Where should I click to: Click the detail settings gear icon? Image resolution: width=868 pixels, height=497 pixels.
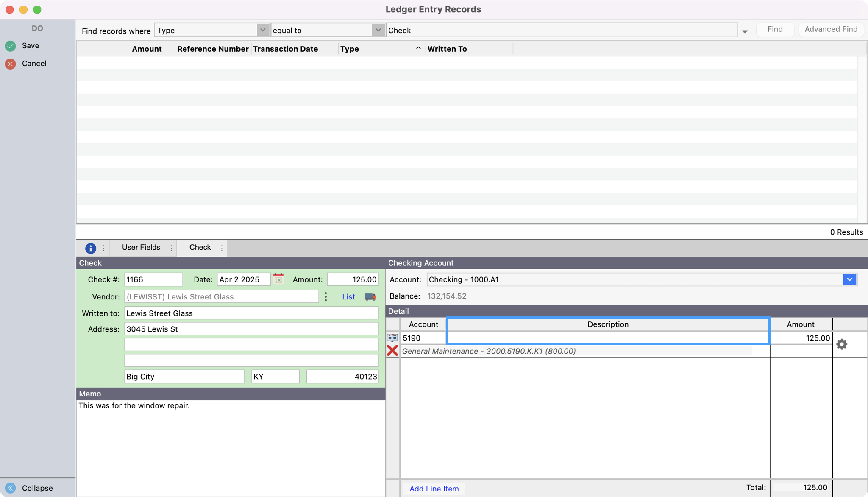842,344
